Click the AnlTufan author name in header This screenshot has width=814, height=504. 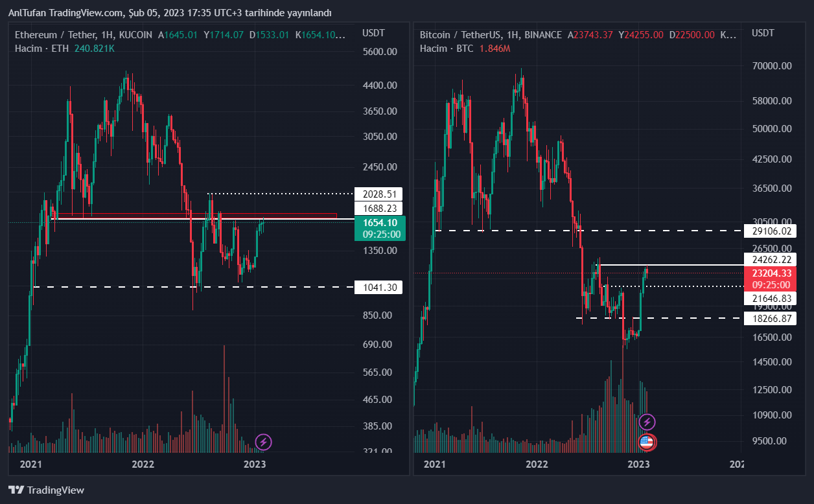pos(27,13)
